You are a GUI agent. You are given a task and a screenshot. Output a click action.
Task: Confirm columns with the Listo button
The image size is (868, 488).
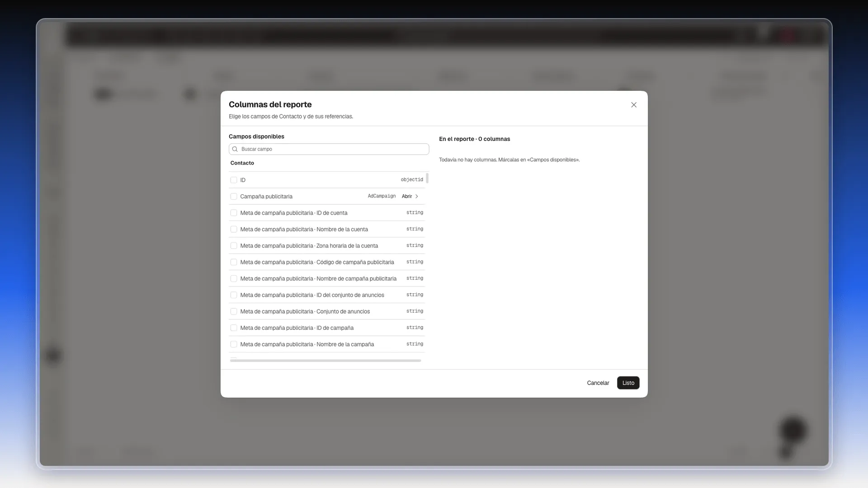[x=628, y=383]
